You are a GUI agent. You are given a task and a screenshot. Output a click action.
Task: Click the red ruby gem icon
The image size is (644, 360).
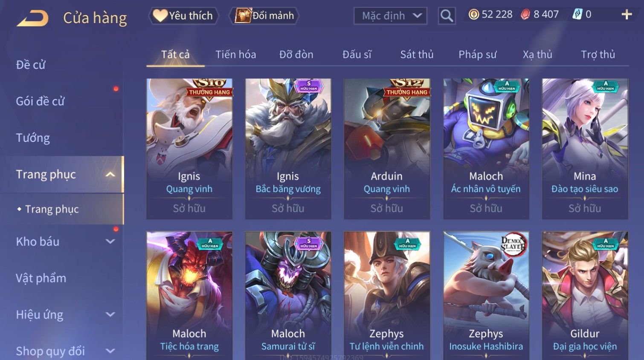[x=525, y=14]
